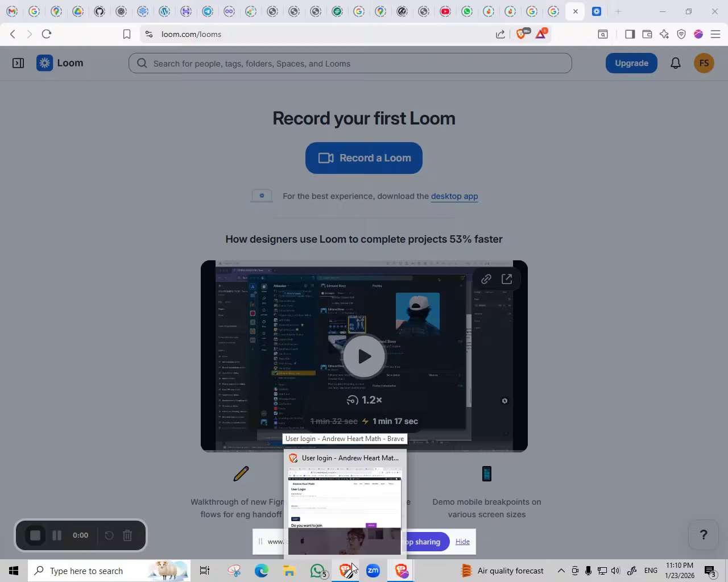Open Leo AI sparkle icon
This screenshot has height=582, width=728.
click(664, 34)
